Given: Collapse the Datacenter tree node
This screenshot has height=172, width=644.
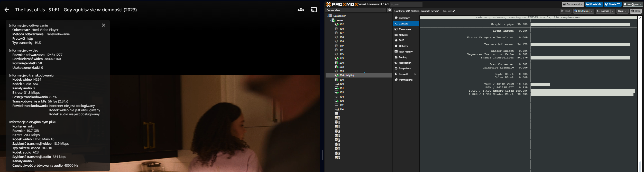Looking at the screenshot, I should tap(327, 16).
